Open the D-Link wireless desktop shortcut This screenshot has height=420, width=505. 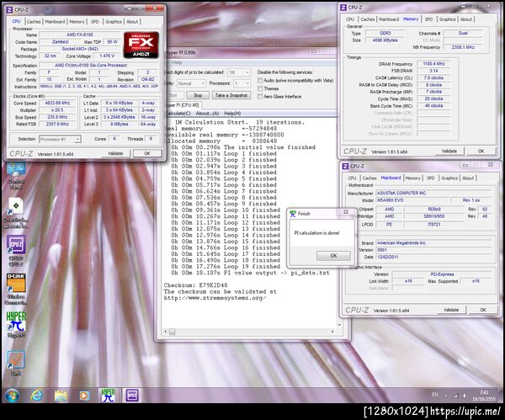click(x=16, y=289)
